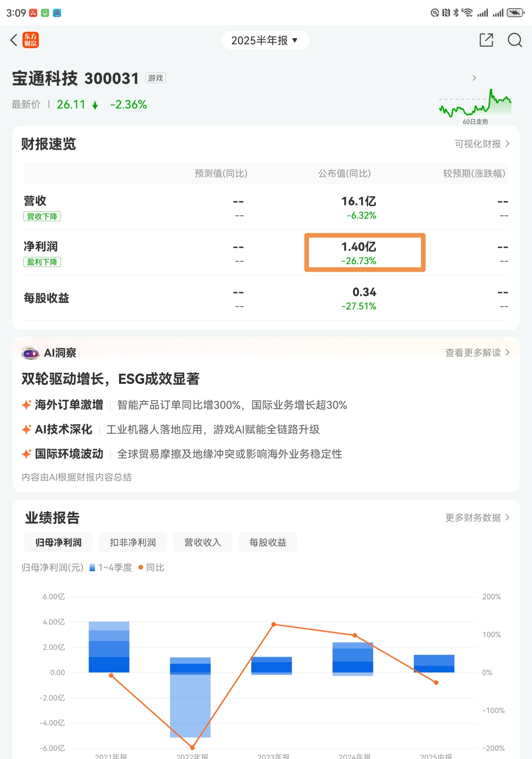Select the 16.1亿 revenue value
Image resolution: width=532 pixels, height=759 pixels.
point(359,201)
